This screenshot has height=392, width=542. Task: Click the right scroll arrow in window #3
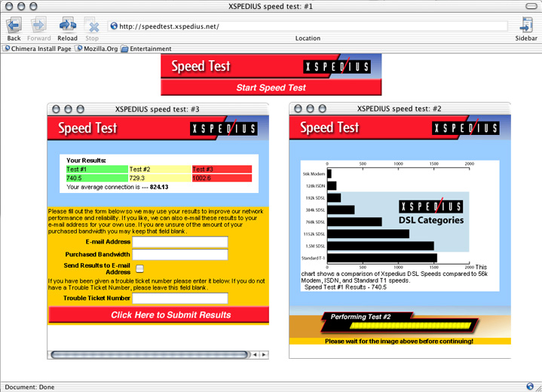click(264, 354)
